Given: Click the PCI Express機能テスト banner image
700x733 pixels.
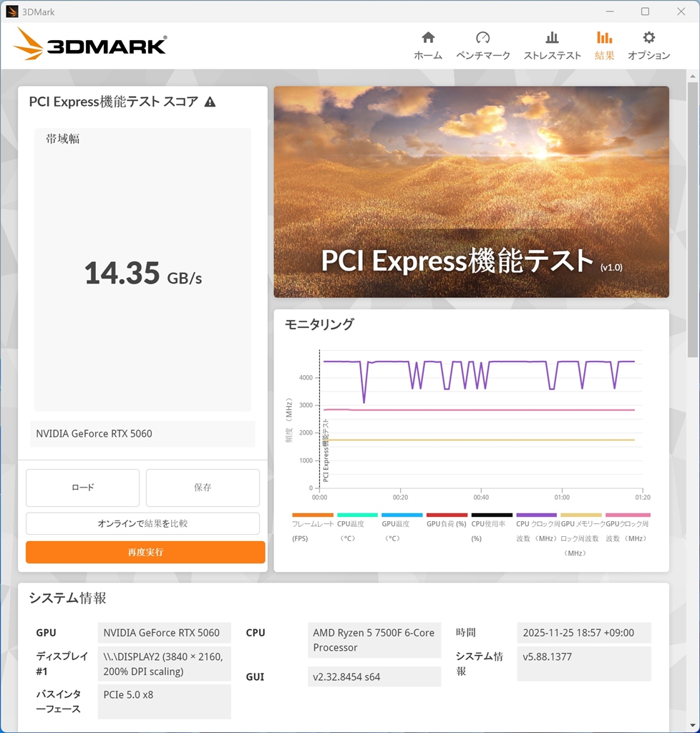Looking at the screenshot, I should (x=471, y=192).
